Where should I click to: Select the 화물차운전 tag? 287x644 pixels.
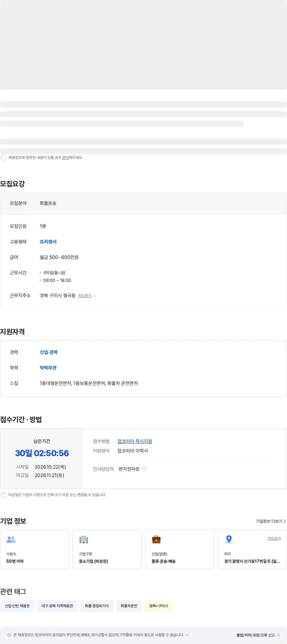(129, 606)
